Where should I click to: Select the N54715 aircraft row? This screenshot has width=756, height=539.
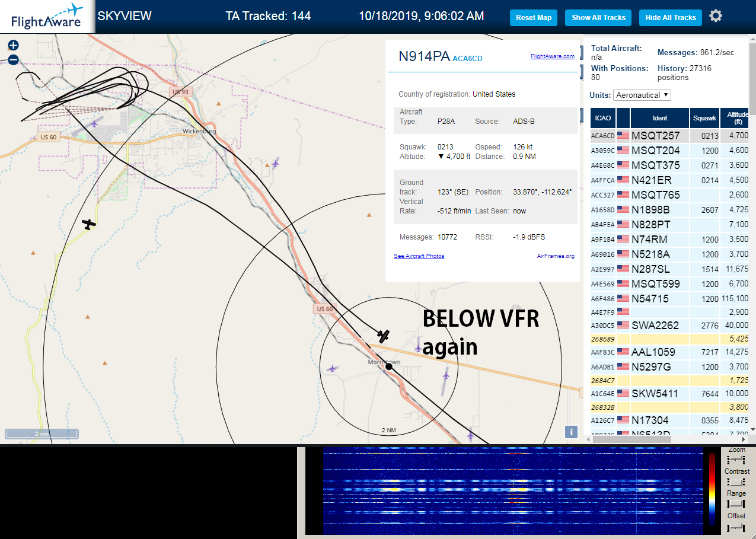pos(670,299)
